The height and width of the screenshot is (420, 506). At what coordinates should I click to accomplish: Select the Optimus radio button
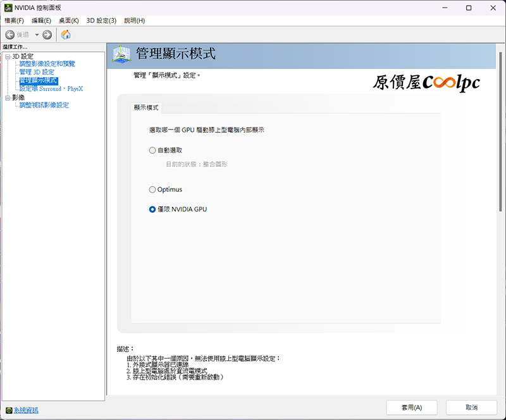pos(152,190)
